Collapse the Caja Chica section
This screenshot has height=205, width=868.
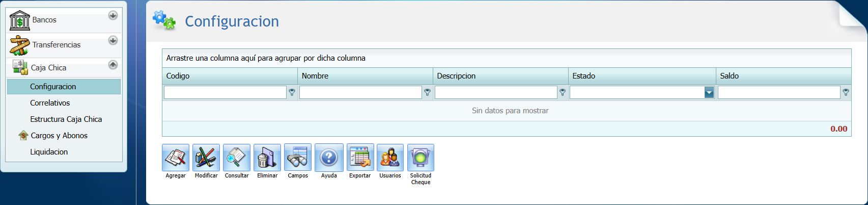pyautogui.click(x=113, y=65)
